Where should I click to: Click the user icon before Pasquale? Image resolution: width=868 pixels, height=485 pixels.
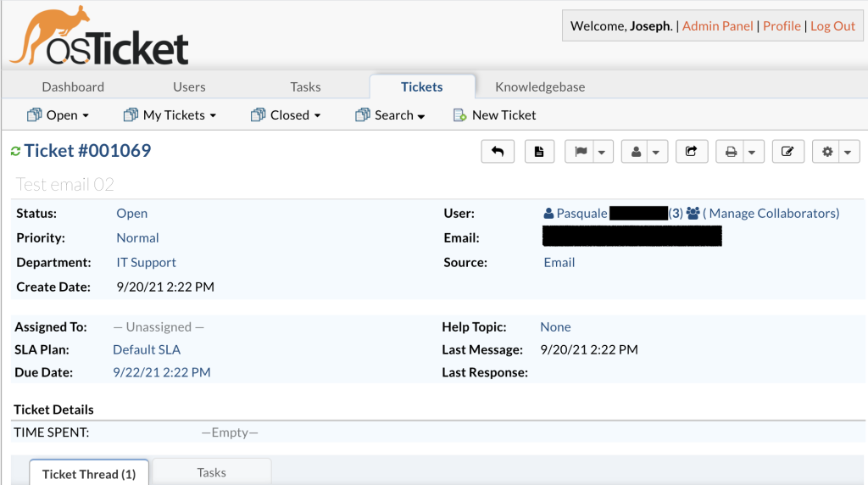point(548,213)
